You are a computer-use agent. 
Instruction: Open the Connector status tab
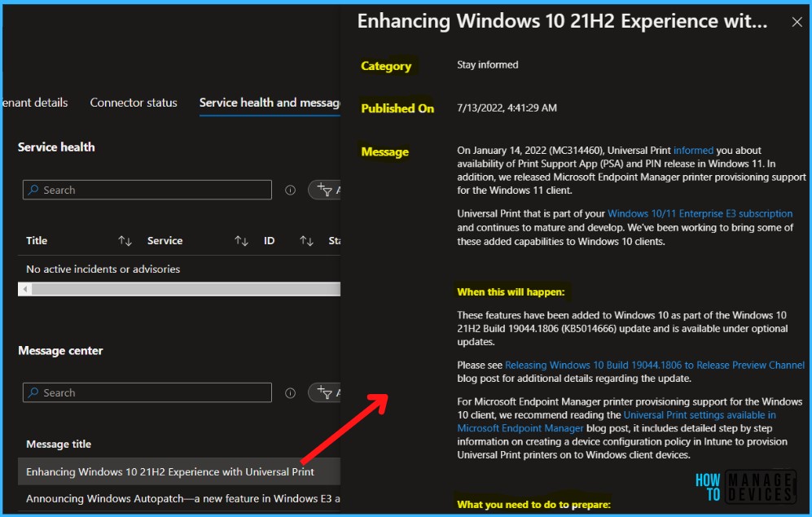click(134, 103)
